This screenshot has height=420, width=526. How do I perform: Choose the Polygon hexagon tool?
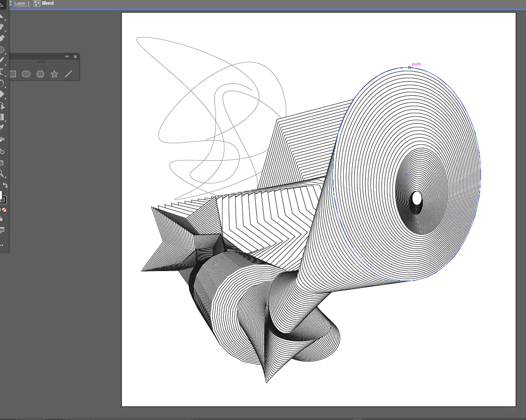click(x=40, y=74)
